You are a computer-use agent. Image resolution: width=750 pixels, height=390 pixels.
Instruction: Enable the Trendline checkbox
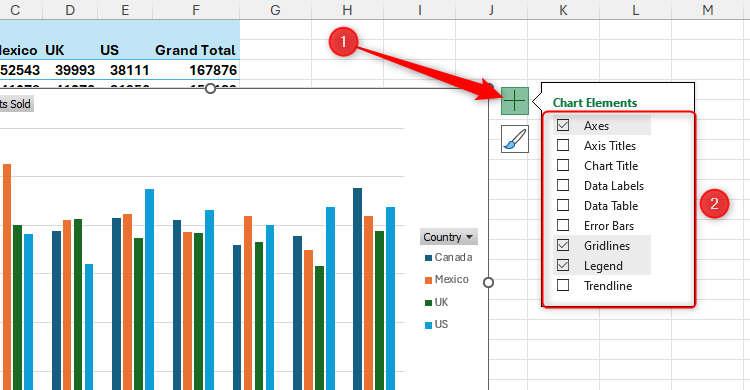[563, 285]
